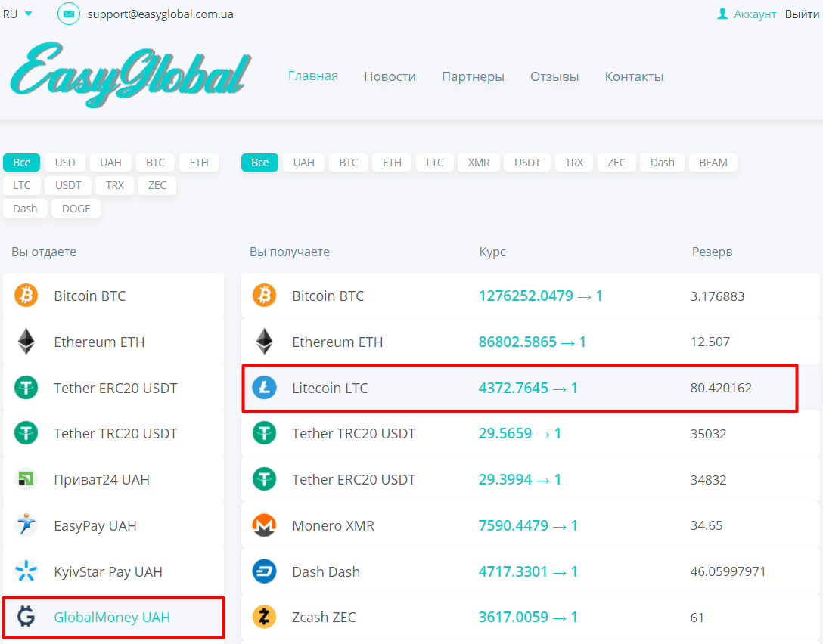The image size is (823, 644).
Task: Open the Аккаунт link
Action: [x=754, y=14]
